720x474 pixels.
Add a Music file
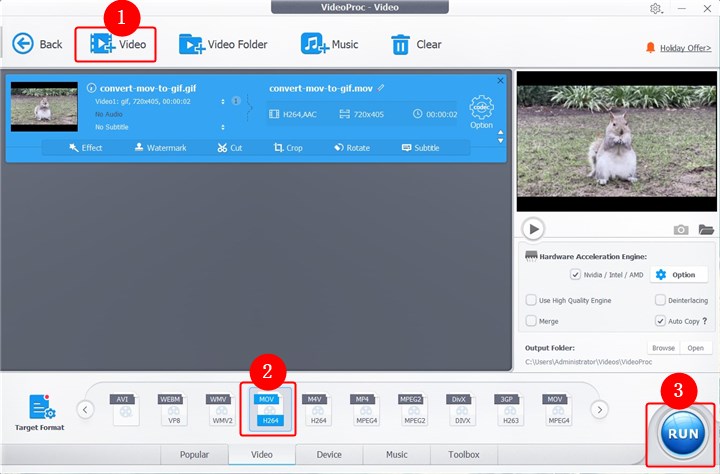(329, 44)
